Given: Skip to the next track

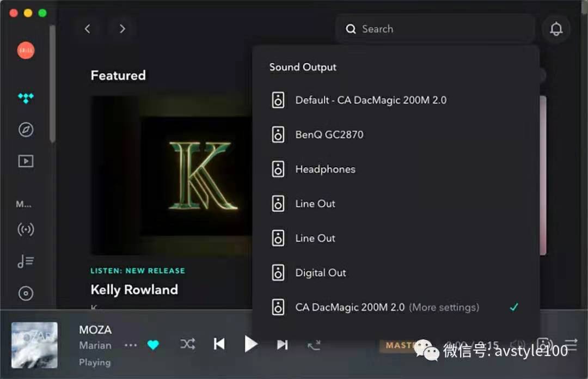Looking at the screenshot, I should 283,345.
